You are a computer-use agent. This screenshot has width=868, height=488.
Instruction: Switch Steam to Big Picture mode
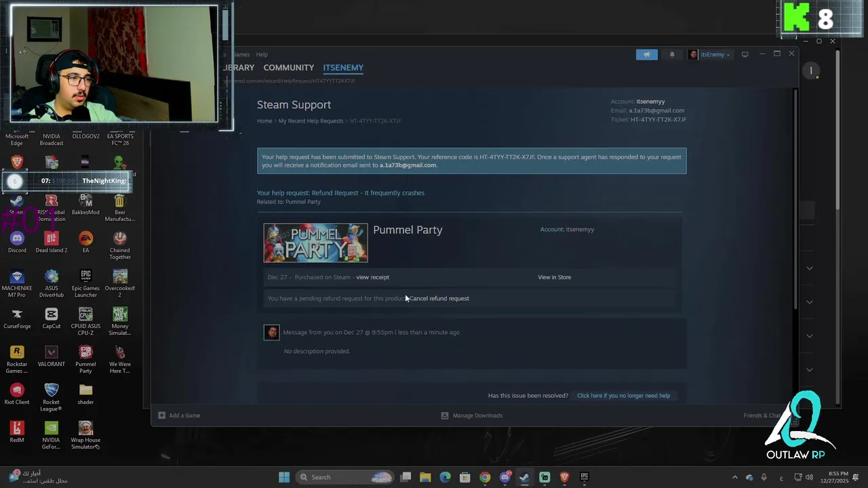click(x=745, y=54)
